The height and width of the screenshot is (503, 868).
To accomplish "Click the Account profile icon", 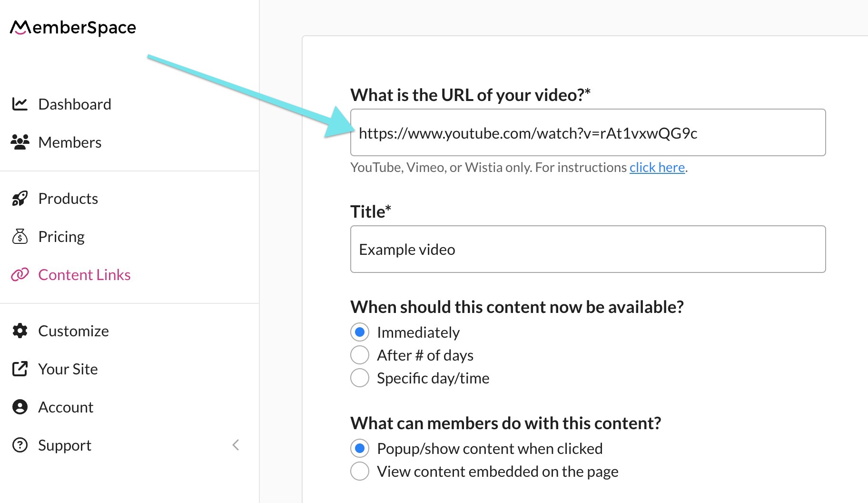I will [20, 407].
